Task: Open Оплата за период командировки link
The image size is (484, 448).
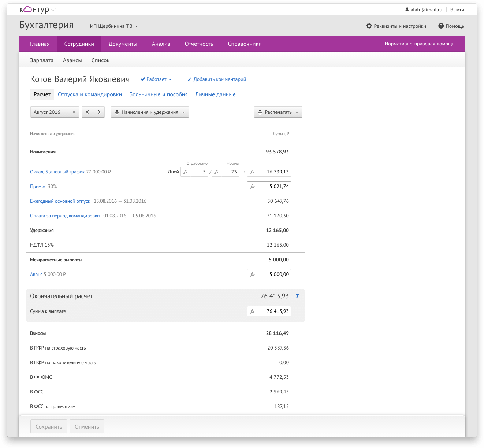Action: (x=65, y=216)
